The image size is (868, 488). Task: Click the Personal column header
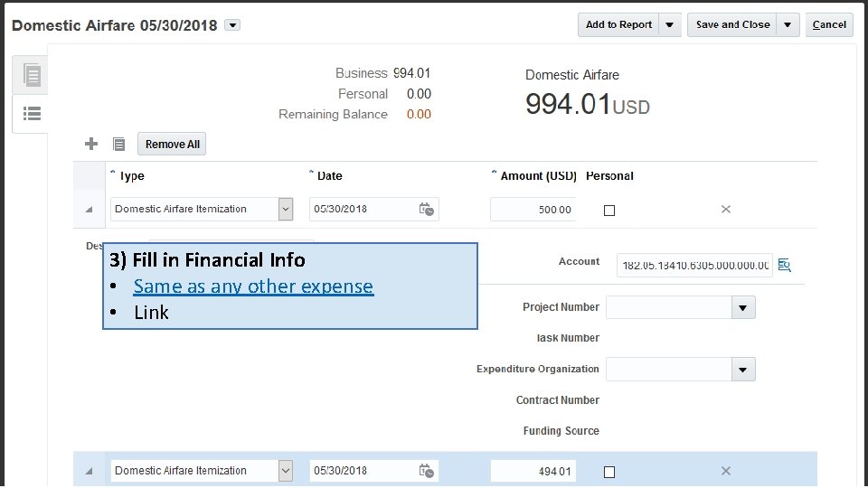tap(609, 176)
